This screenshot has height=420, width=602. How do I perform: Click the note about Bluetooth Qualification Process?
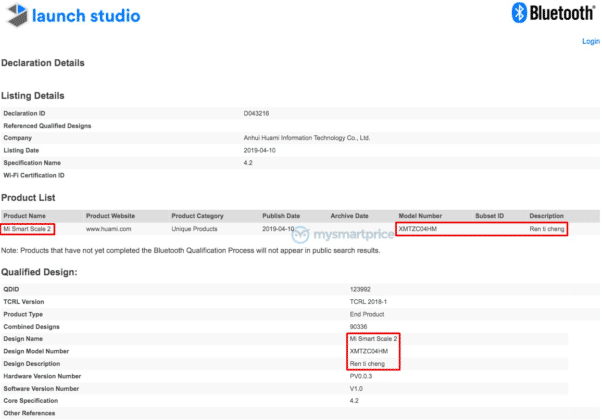tap(190, 250)
